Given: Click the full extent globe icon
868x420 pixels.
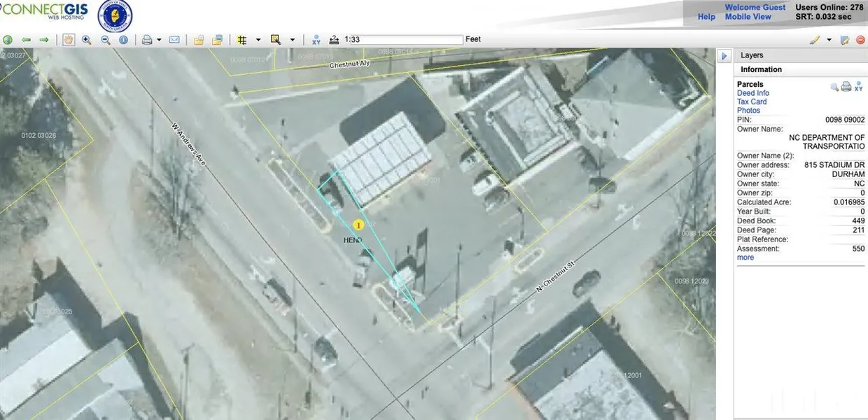Looking at the screenshot, I should tap(8, 40).
